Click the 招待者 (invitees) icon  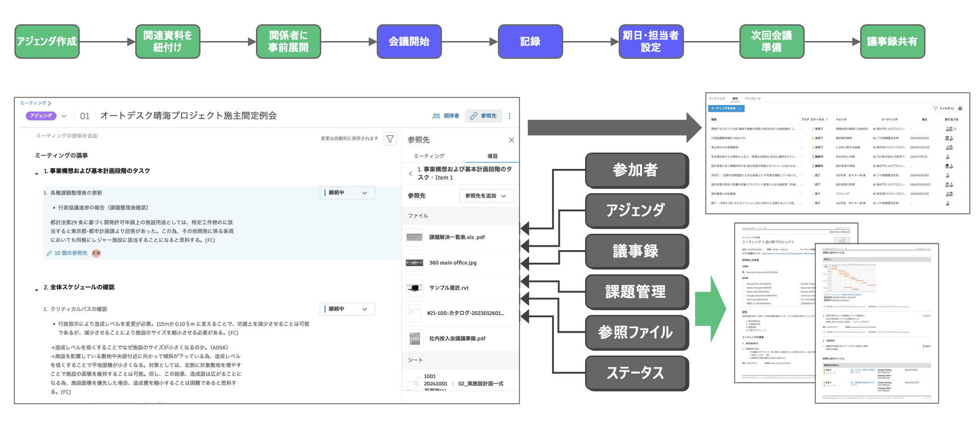click(x=436, y=116)
